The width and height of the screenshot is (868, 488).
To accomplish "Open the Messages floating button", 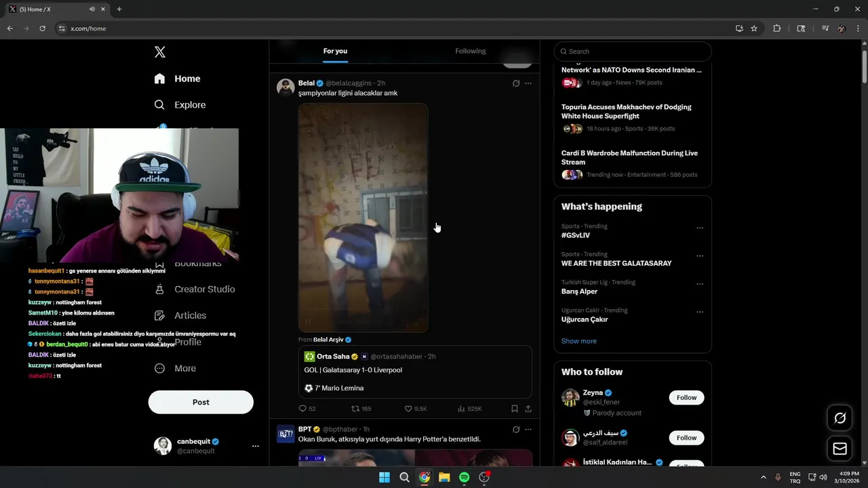I will (x=840, y=449).
